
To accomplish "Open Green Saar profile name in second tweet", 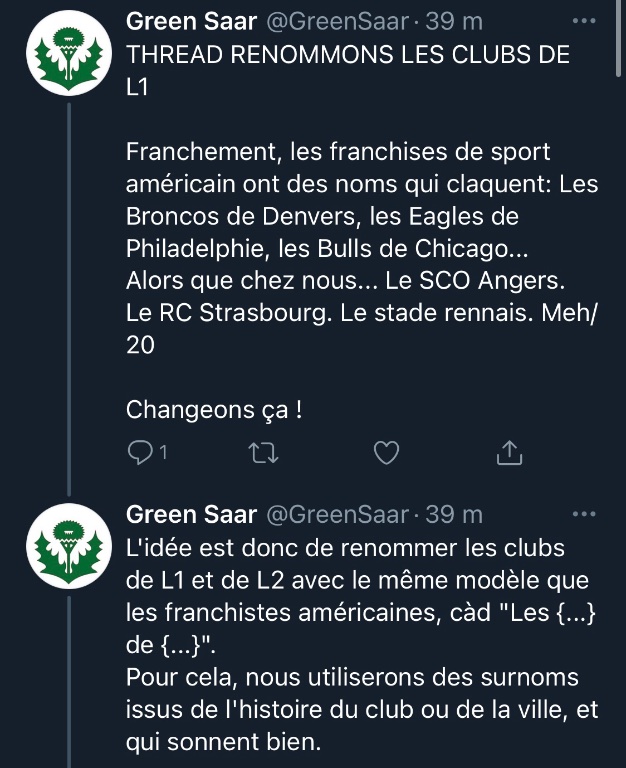I will [x=192, y=514].
